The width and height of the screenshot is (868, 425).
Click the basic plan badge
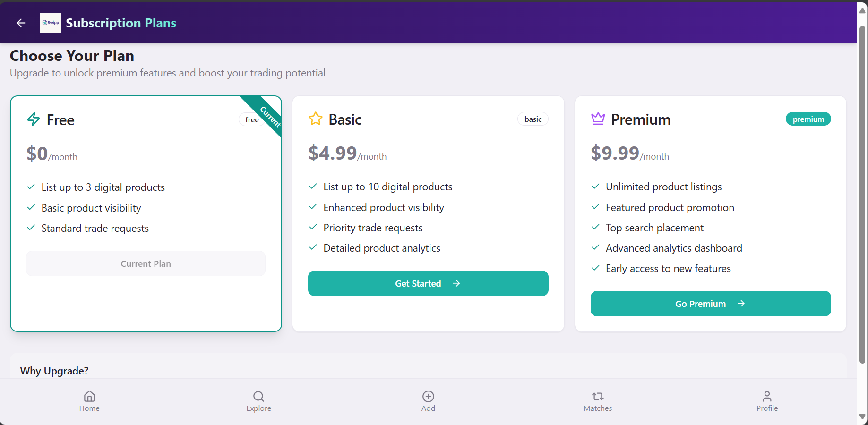point(533,119)
